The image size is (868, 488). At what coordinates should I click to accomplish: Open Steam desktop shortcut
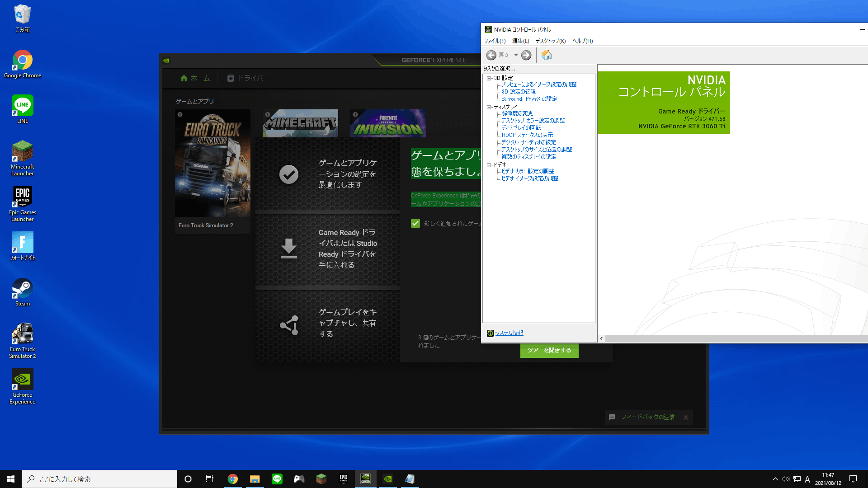pyautogui.click(x=23, y=292)
